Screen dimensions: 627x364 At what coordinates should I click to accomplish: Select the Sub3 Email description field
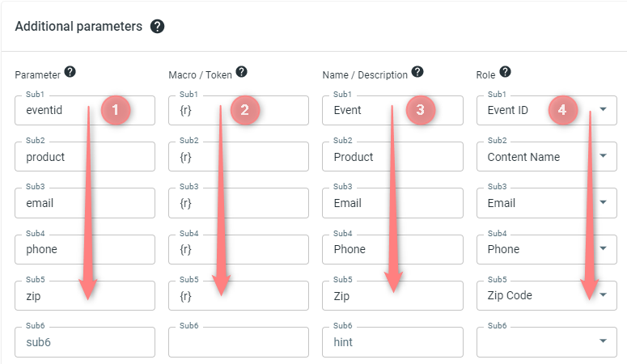pyautogui.click(x=392, y=203)
